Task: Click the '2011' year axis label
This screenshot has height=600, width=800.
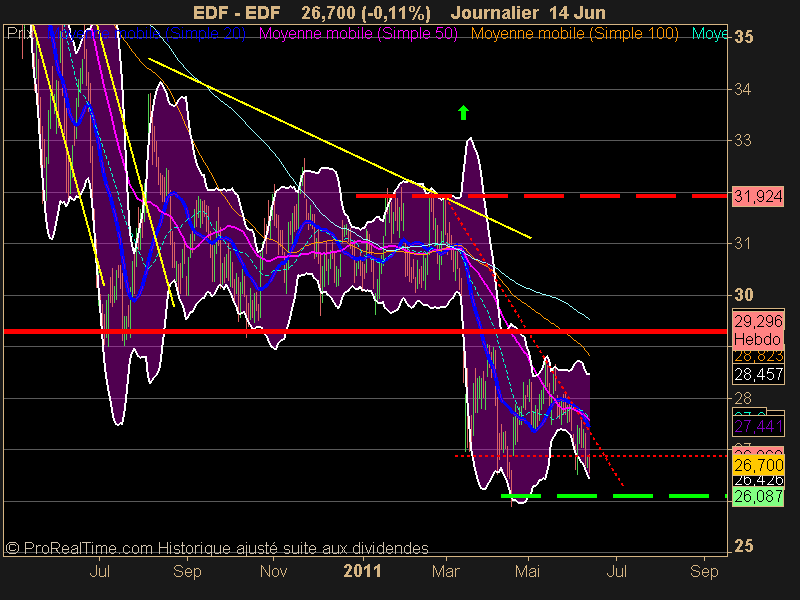Action: tap(362, 571)
